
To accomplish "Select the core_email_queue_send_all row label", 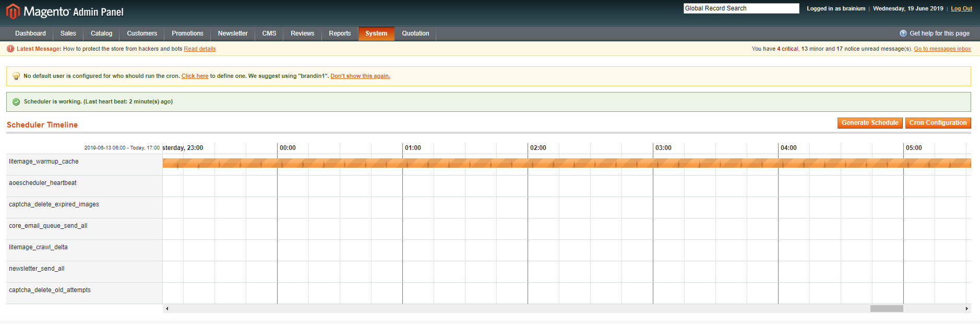I will (48, 226).
